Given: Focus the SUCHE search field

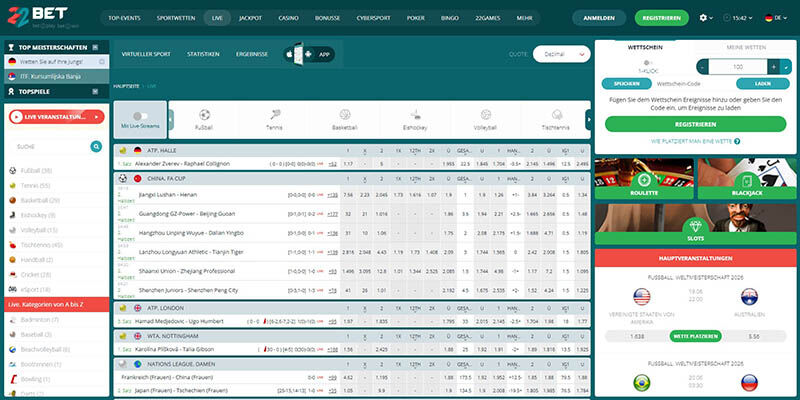Looking at the screenshot, I should point(49,146).
